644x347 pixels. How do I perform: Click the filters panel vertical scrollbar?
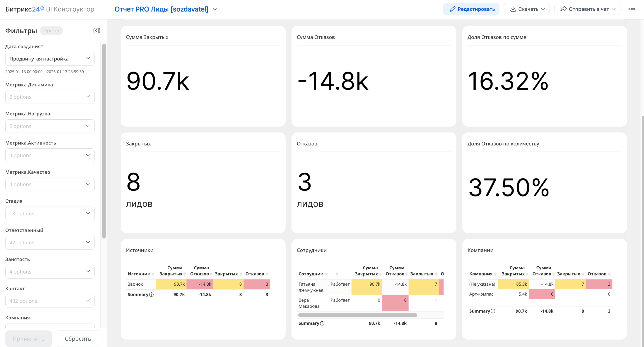tap(104, 141)
